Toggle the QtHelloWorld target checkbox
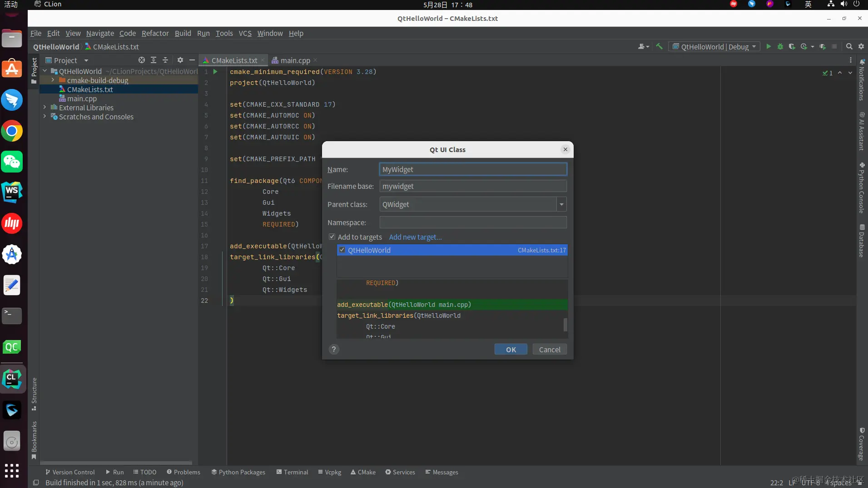The image size is (868, 488). 342,250
